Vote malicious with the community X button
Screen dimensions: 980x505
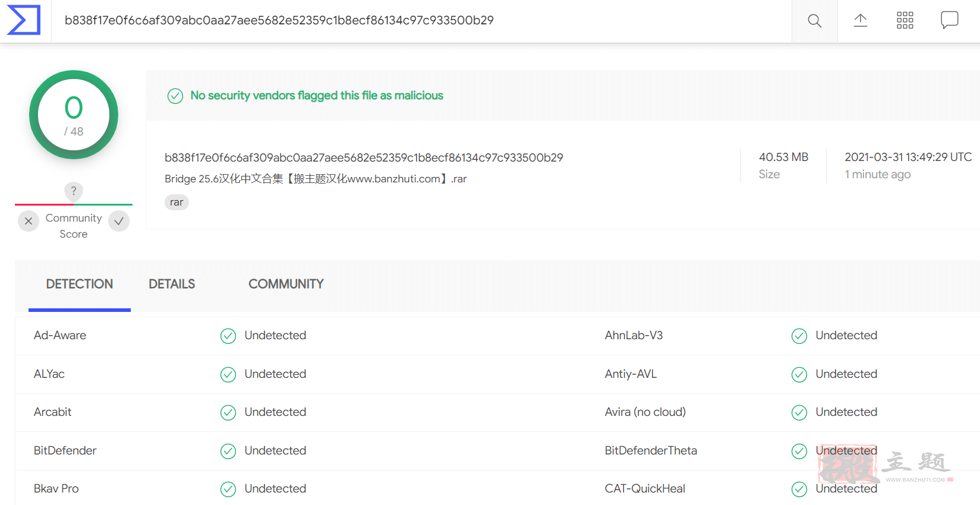point(29,221)
